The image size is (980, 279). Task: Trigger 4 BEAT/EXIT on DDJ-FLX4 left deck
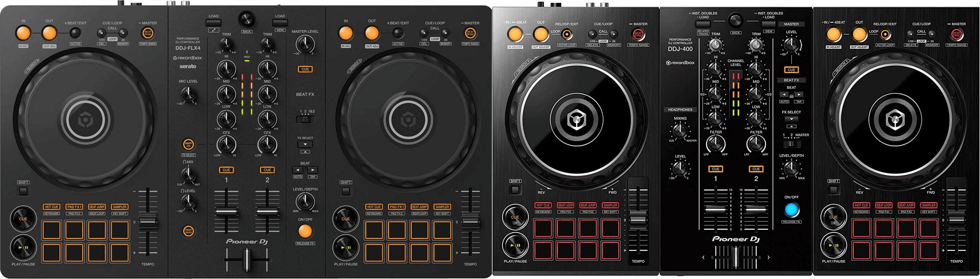pos(75,33)
